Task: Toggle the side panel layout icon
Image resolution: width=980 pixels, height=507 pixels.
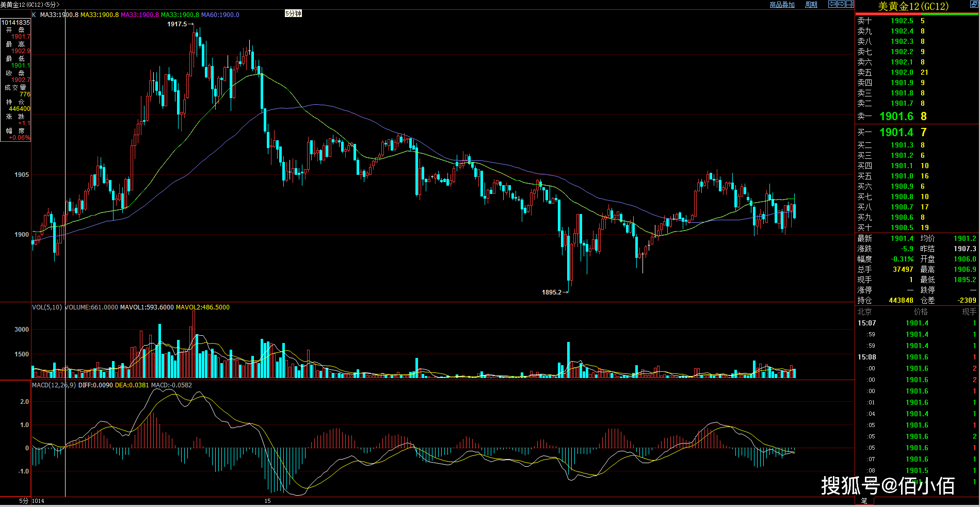Action: coord(849,4)
